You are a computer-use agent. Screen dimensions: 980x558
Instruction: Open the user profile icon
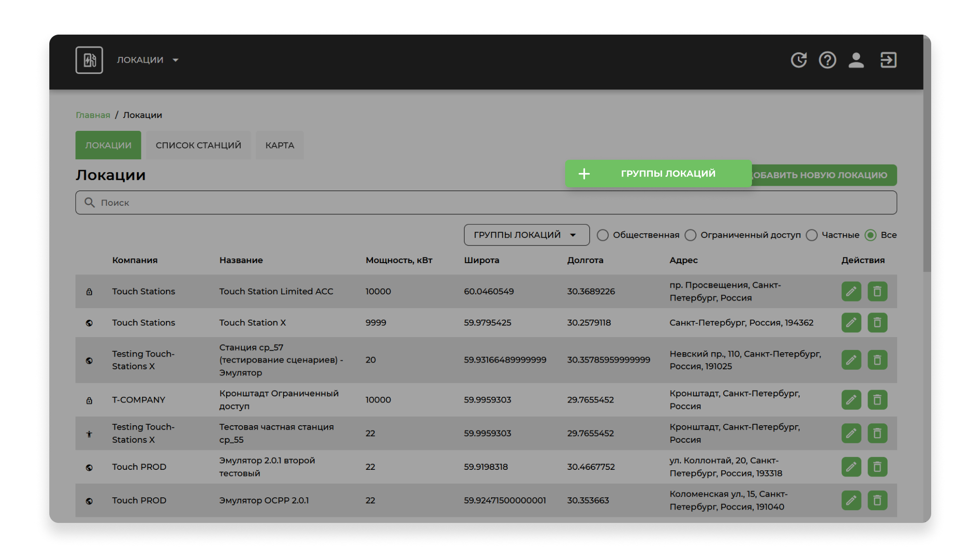click(x=856, y=60)
